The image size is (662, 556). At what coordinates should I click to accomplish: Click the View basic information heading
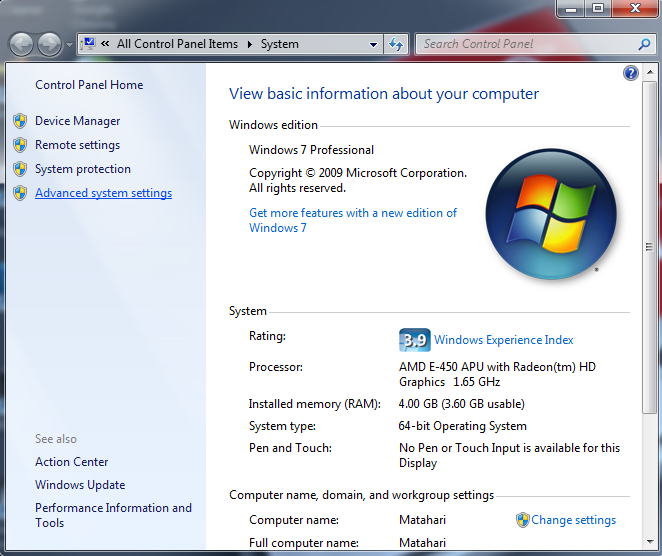pos(384,94)
